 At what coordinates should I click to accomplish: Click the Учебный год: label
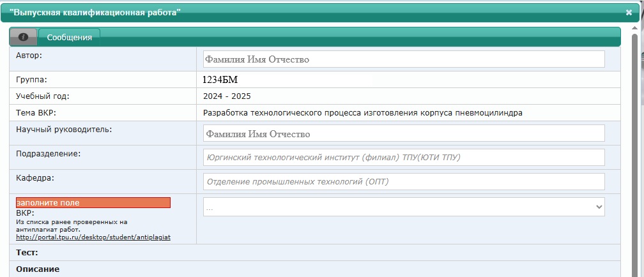coord(43,96)
